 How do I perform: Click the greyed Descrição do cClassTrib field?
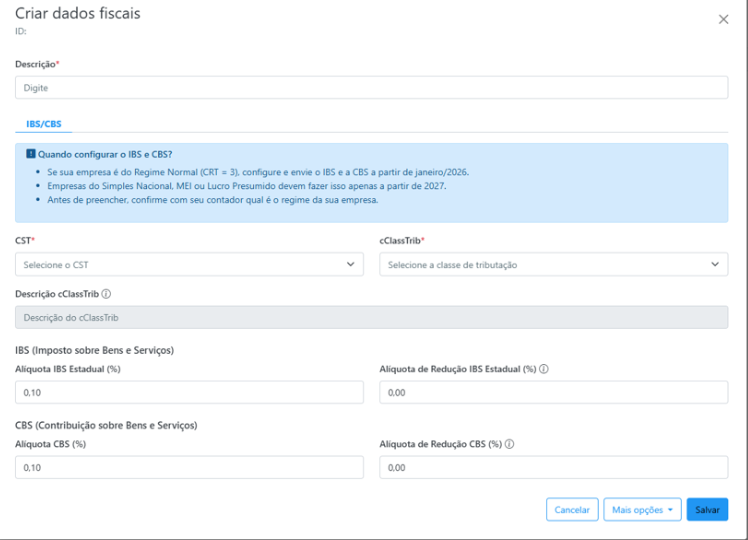click(371, 318)
